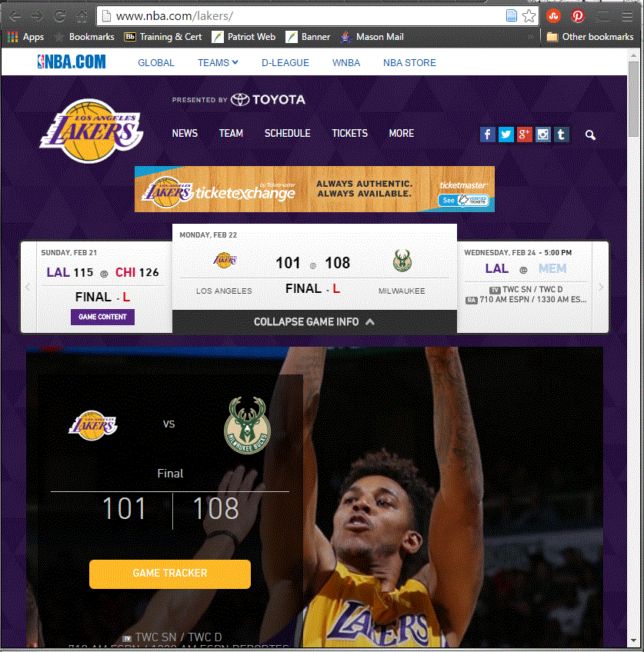The width and height of the screenshot is (644, 652).
Task: Click the scrollbar down arrow
Action: coord(633,640)
